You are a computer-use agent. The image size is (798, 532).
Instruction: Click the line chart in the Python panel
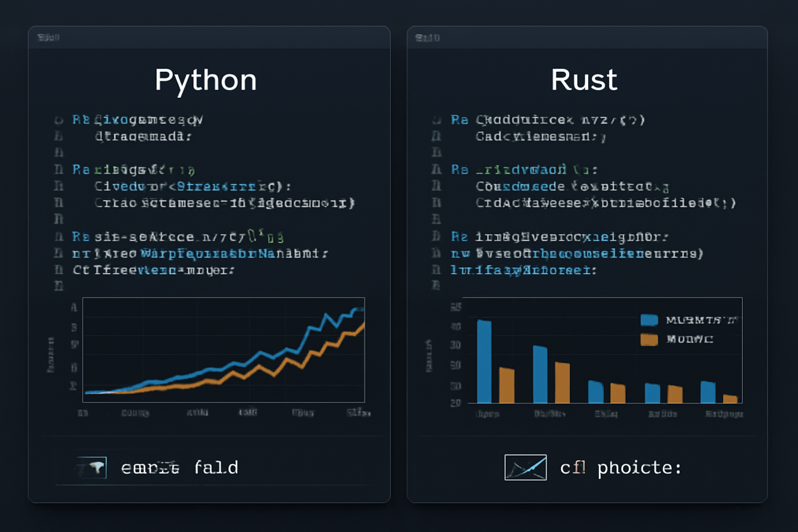tap(224, 350)
